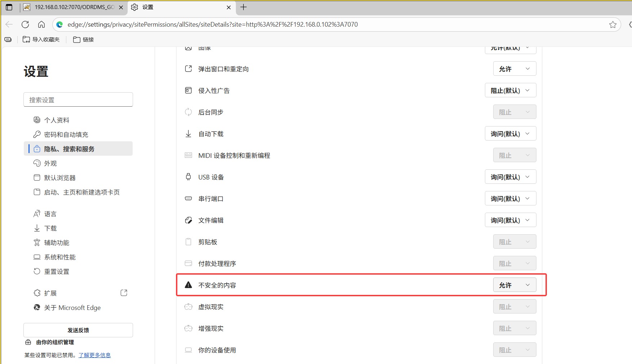The height and width of the screenshot is (364, 632).
Task: Click inside the 搜索设置 search field
Action: coord(78,99)
